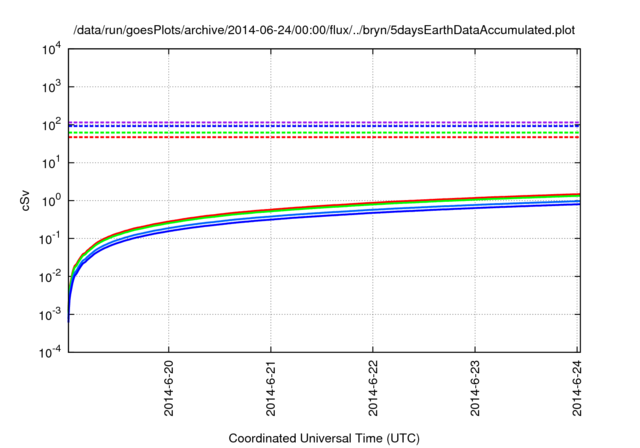Viewport: 640px width, 448px height.
Task: Click the y-axis label 10^-4
Action: click(x=50, y=352)
